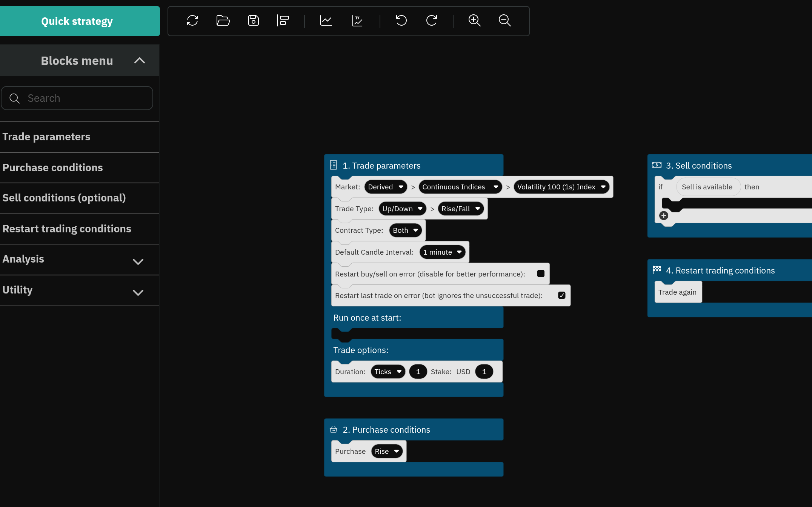Screen dimensions: 812x507
Task: Open the Volatility 100 (1s) Index dropdown
Action: click(561, 187)
